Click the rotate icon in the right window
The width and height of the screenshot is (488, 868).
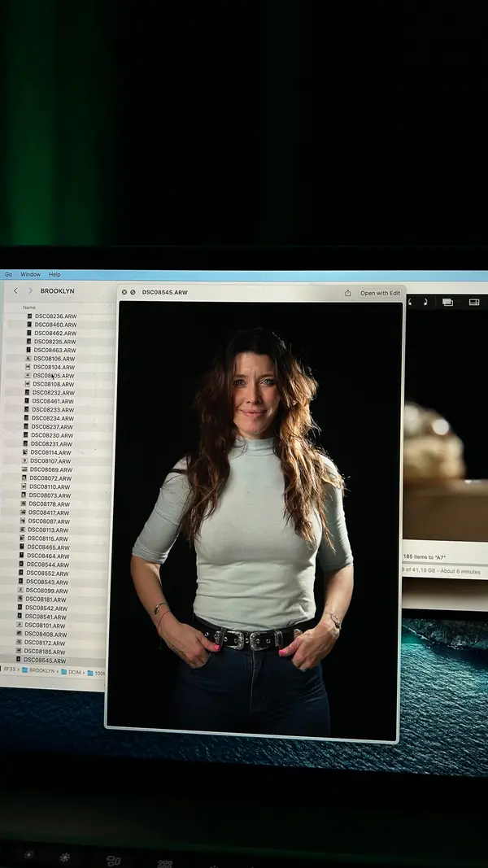[x=425, y=302]
